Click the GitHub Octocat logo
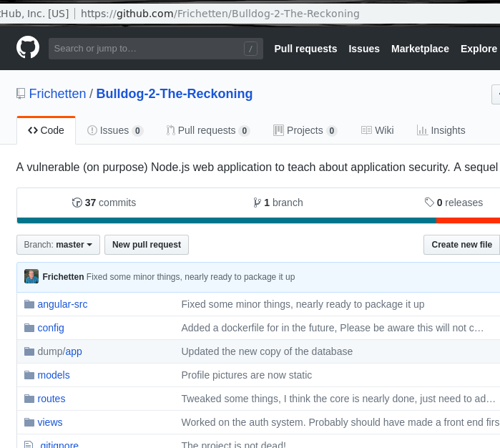The height and width of the screenshot is (448, 500). [28, 48]
